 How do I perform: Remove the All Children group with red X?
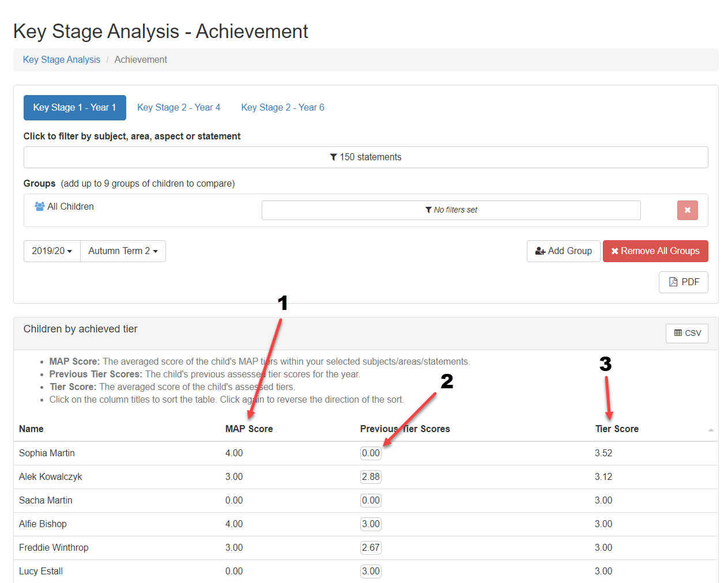point(687,210)
